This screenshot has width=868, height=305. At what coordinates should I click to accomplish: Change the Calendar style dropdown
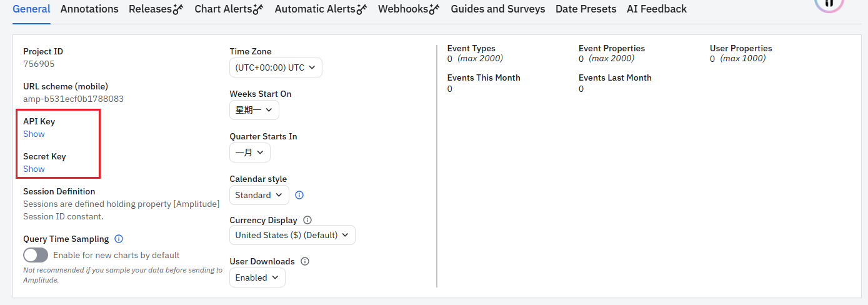259,195
